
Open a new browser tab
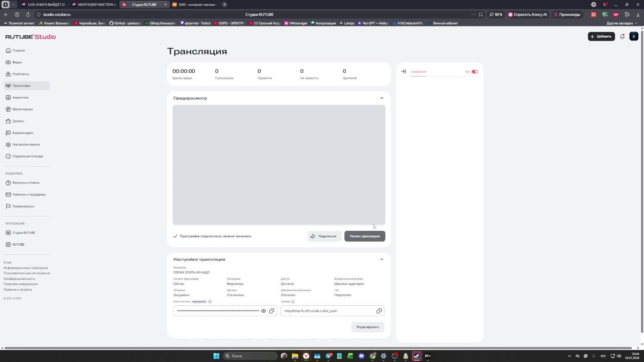(x=224, y=5)
